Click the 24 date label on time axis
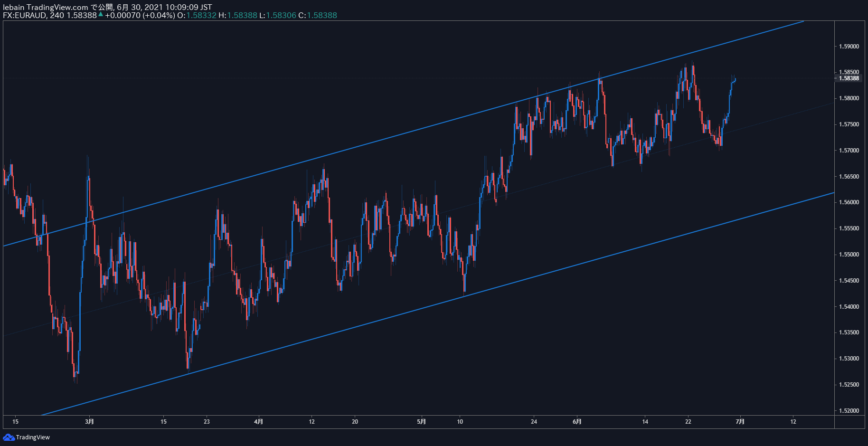The width and height of the screenshot is (868, 446). 534,421
